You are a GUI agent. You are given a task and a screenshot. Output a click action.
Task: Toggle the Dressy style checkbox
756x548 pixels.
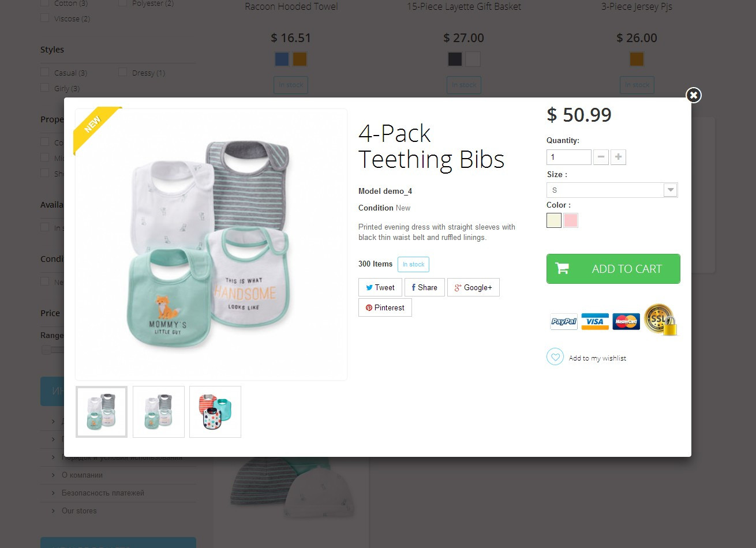(123, 72)
